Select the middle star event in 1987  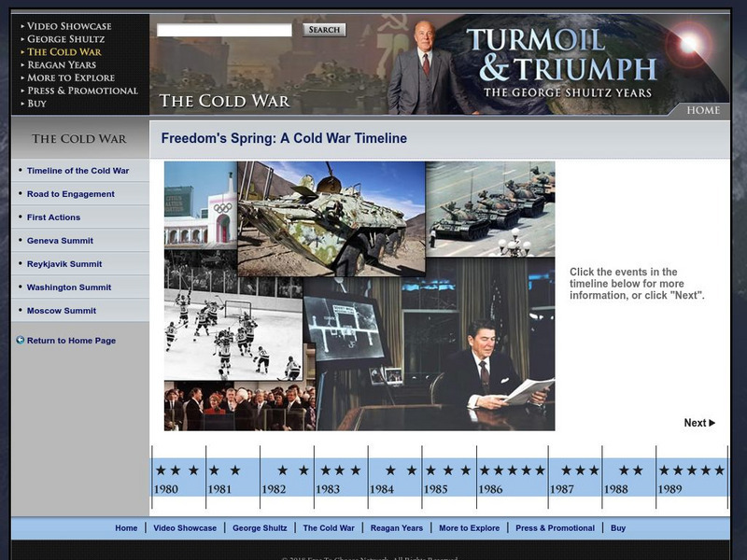[580, 470]
